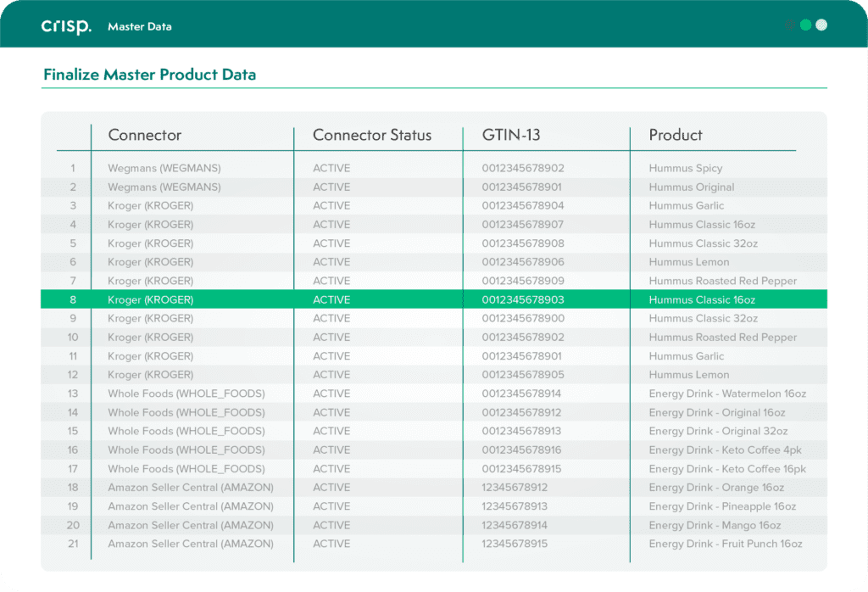Image resolution: width=868 pixels, height=592 pixels.
Task: Click GTIN 0012345678908
Action: click(522, 243)
